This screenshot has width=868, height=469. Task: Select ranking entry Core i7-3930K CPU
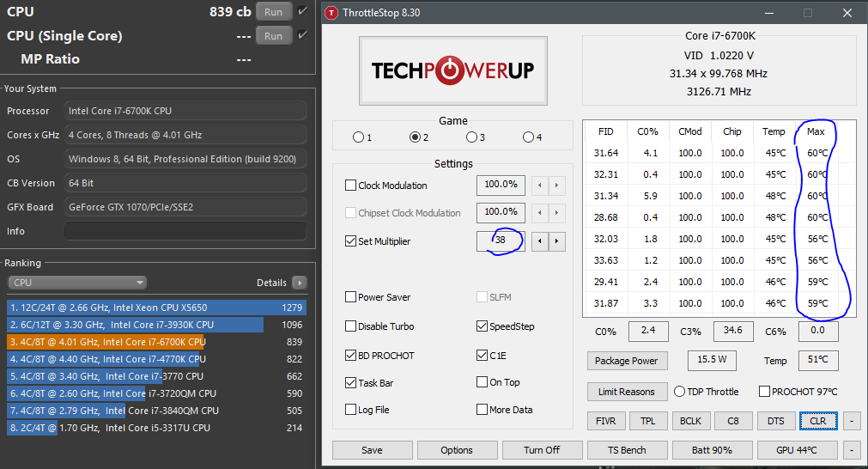(x=156, y=325)
